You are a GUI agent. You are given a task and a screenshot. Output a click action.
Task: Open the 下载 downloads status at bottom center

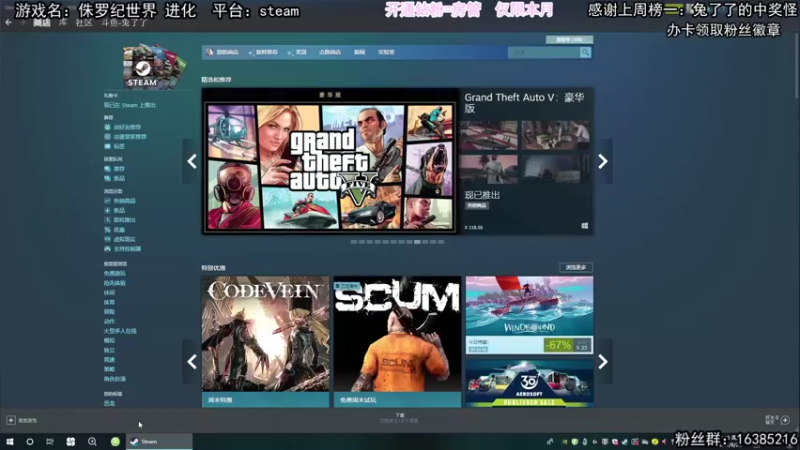400,418
